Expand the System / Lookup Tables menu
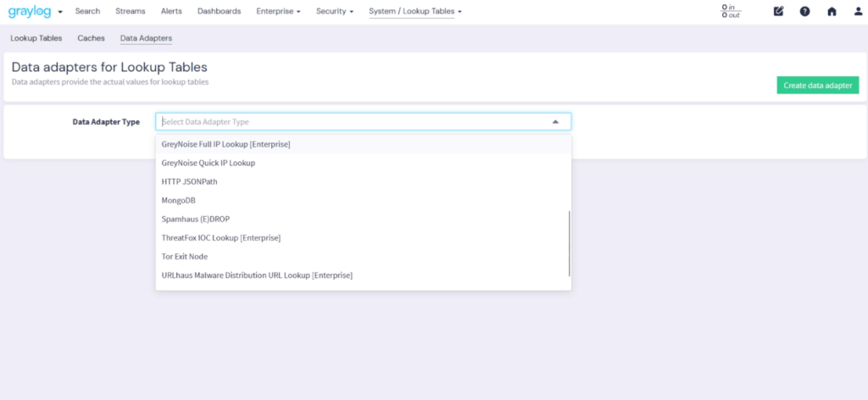868x400 pixels. (415, 11)
